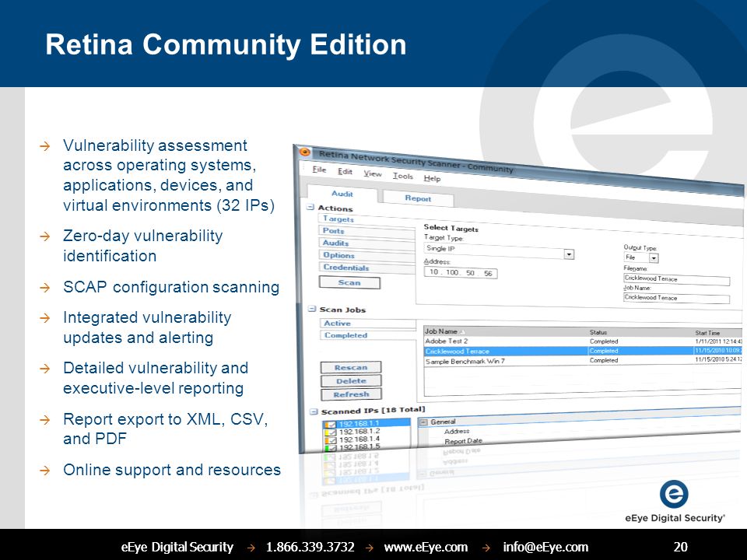The width and height of the screenshot is (747, 560).
Task: Select Audits under Actions
Action: [366, 243]
